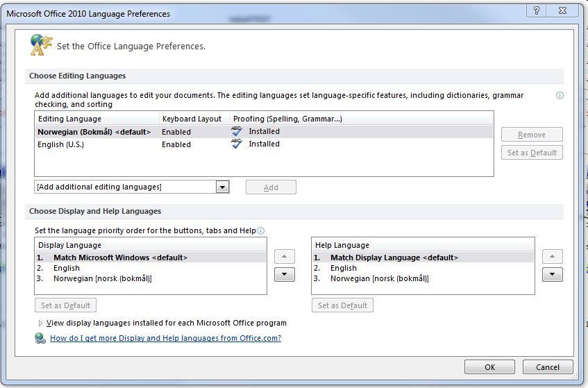This screenshot has height=388, width=588.
Task: Open How do I get more languages link
Action: [x=165, y=339]
